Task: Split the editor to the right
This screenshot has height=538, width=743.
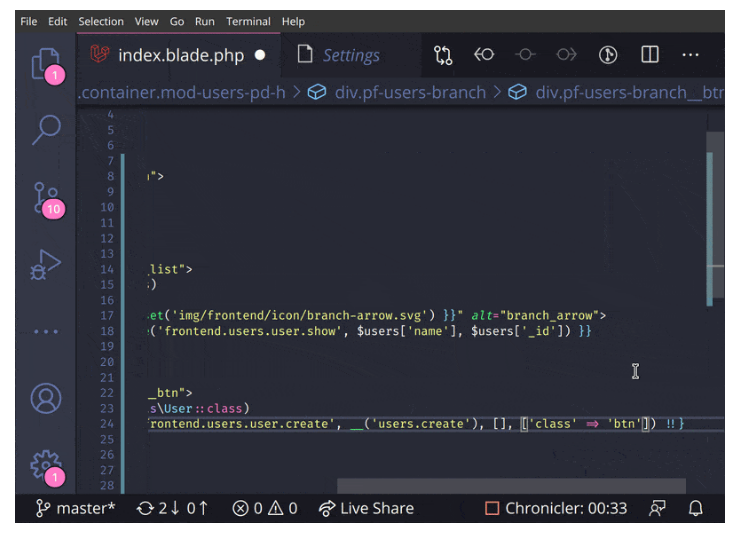Action: coord(650,55)
